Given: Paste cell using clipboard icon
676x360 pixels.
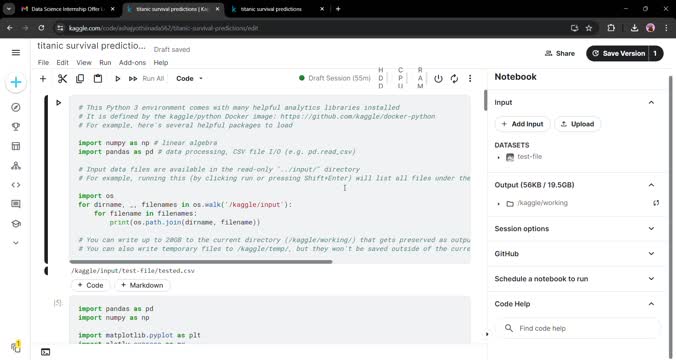Looking at the screenshot, I should (98, 78).
